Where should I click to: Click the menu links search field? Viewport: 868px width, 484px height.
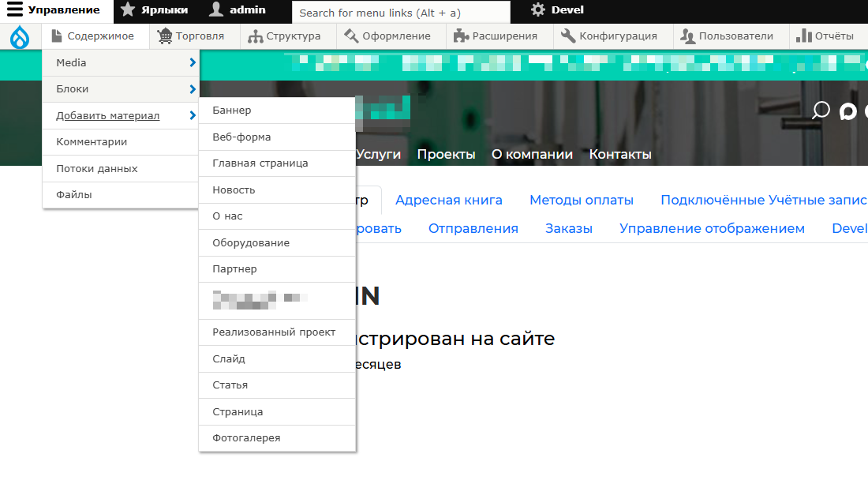pos(401,11)
